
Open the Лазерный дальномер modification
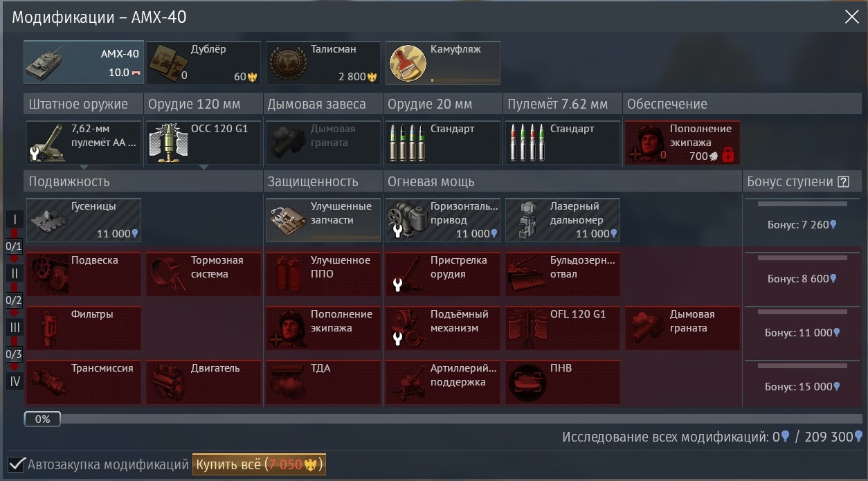point(562,220)
